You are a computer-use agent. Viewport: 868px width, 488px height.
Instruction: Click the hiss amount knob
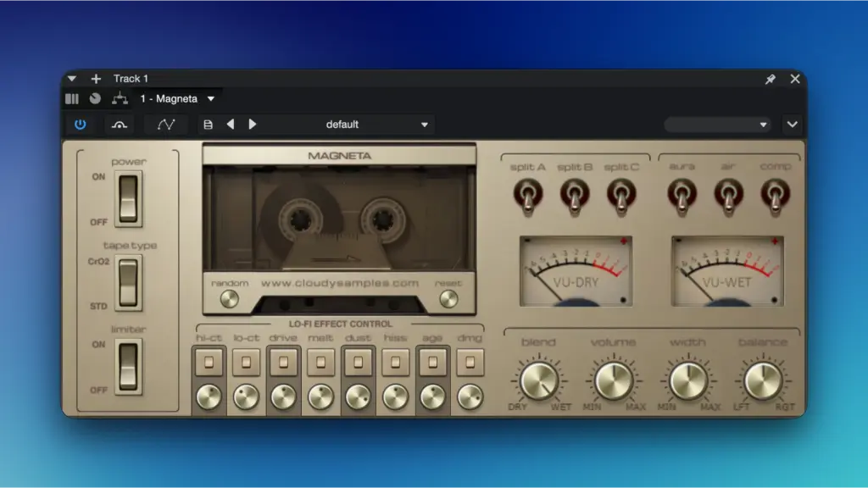(x=396, y=397)
